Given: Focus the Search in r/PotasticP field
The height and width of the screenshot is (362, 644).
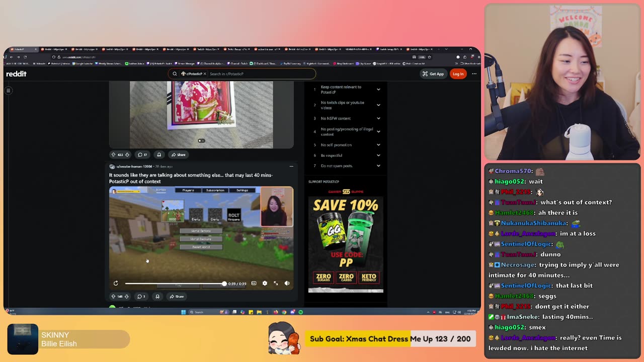Looking at the screenshot, I should pyautogui.click(x=261, y=74).
